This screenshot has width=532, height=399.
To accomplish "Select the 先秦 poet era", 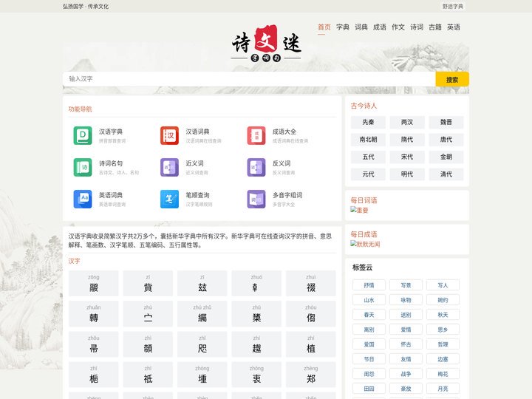I will click(x=368, y=122).
